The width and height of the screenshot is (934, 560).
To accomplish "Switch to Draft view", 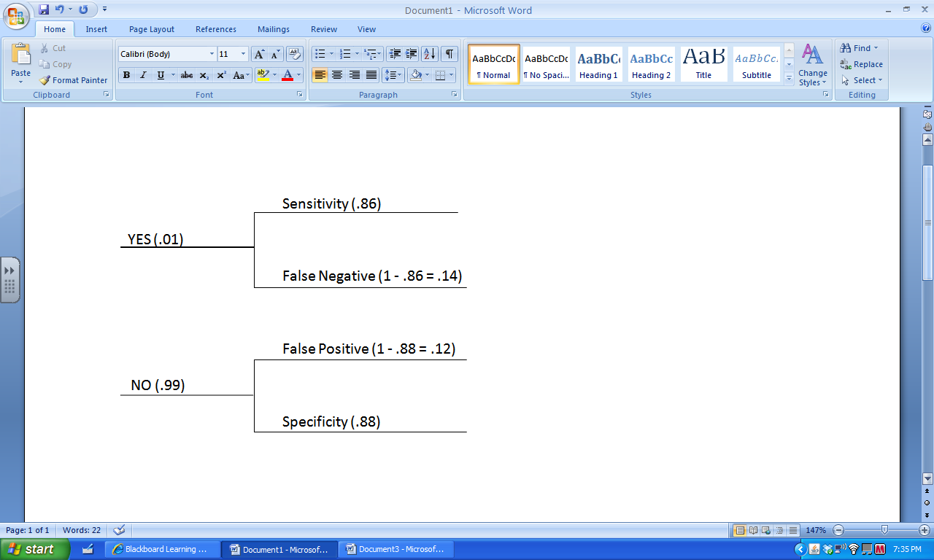I will point(793,530).
